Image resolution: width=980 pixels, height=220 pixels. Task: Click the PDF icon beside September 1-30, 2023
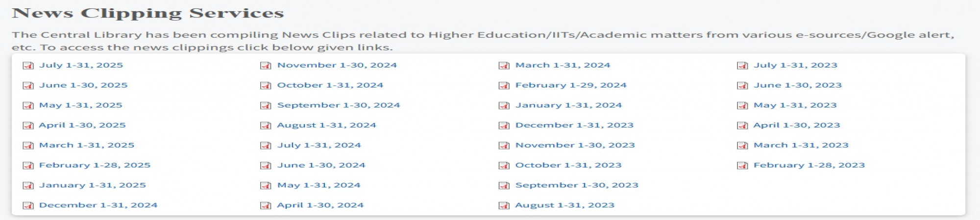(x=504, y=186)
